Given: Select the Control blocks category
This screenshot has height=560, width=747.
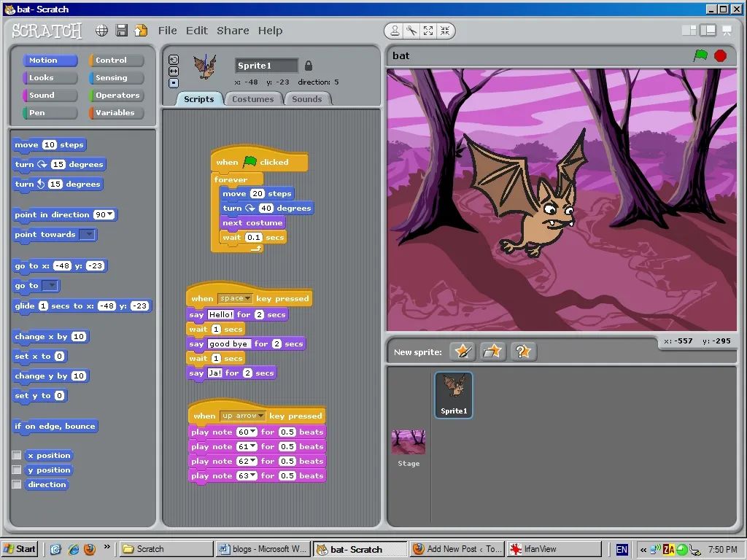Looking at the screenshot, I should [116, 61].
